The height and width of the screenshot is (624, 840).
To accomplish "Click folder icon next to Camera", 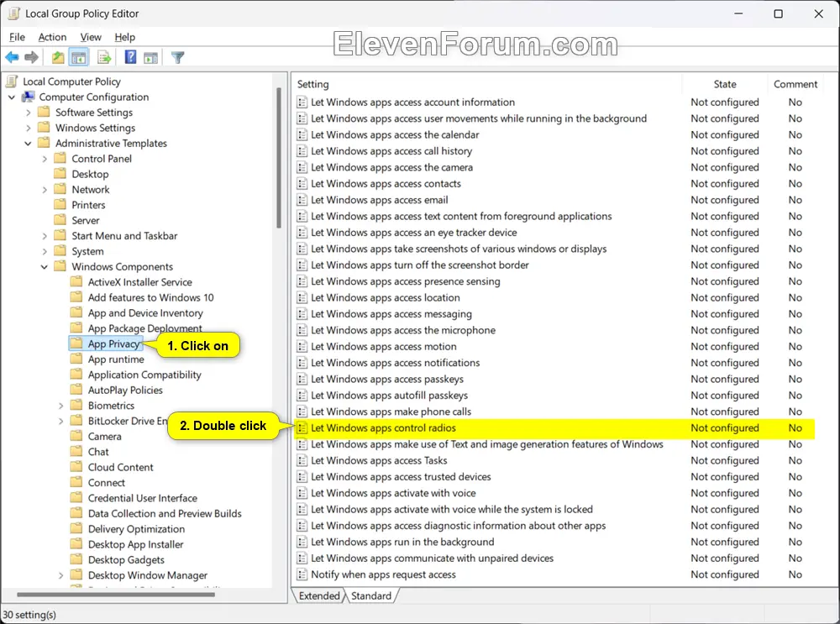I will 76,436.
